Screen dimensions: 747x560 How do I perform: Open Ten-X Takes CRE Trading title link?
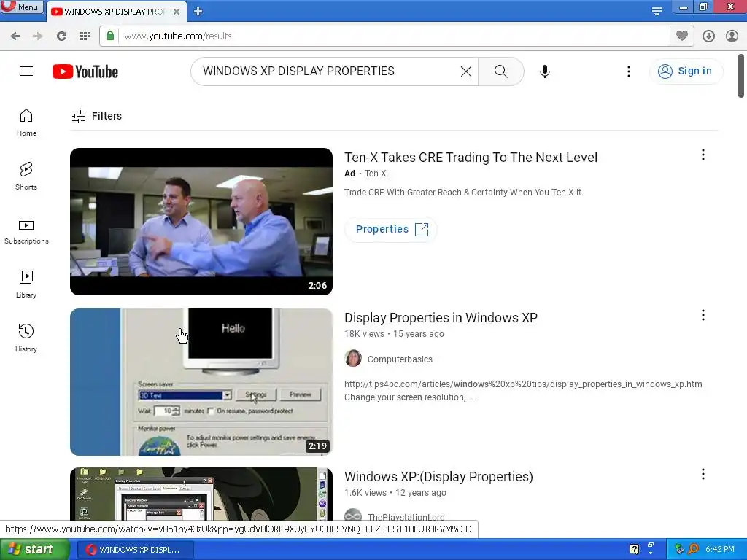(x=471, y=157)
